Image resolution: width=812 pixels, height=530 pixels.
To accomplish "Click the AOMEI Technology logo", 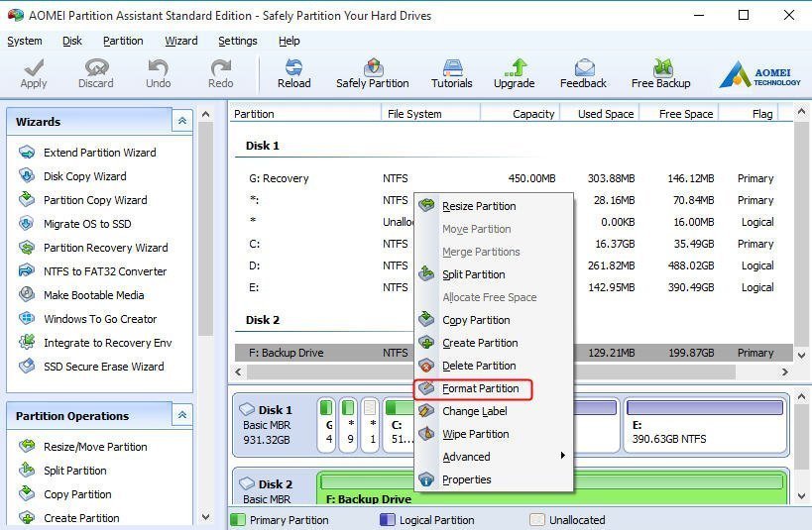I will click(x=759, y=74).
